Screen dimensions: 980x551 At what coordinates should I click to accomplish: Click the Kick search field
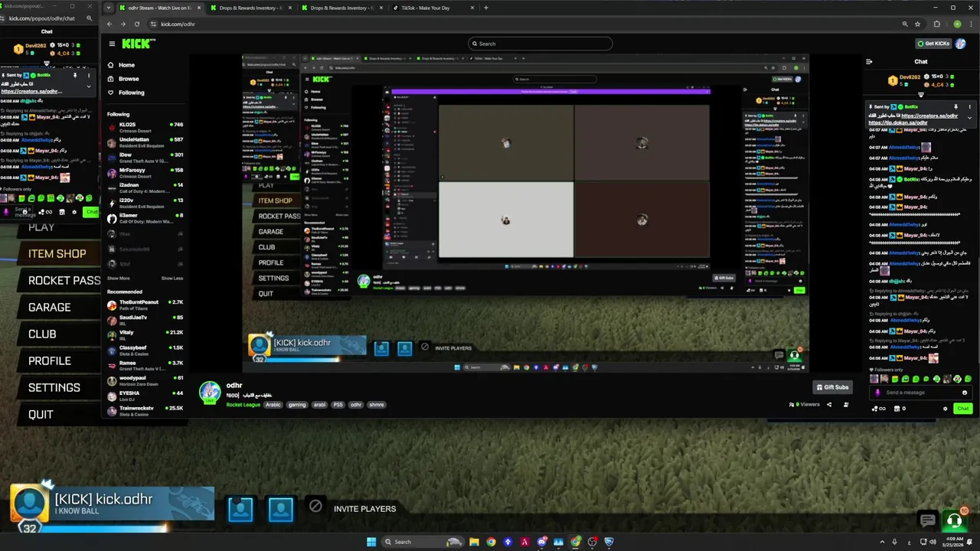coord(541,44)
